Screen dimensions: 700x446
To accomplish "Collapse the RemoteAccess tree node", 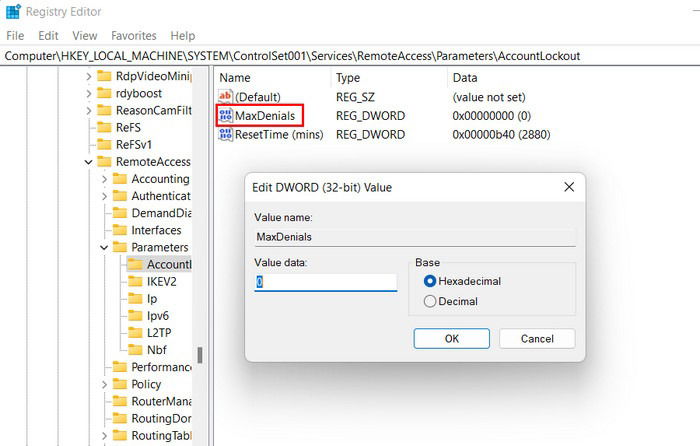I will click(88, 162).
